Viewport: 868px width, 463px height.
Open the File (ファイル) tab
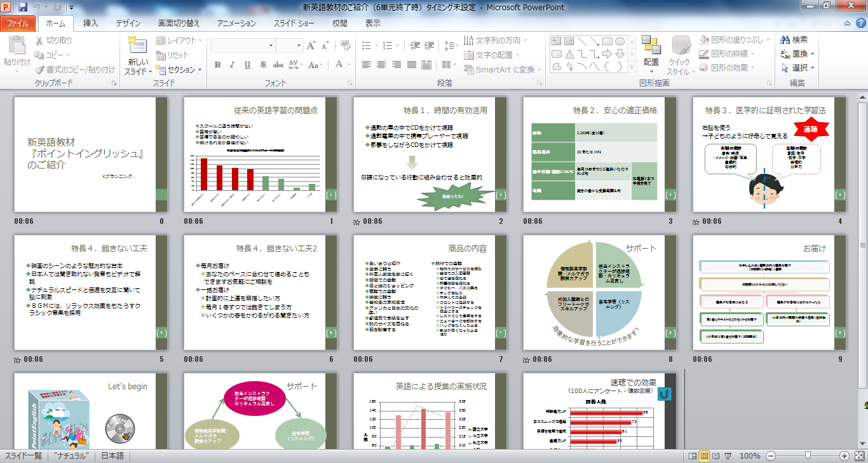(x=18, y=24)
